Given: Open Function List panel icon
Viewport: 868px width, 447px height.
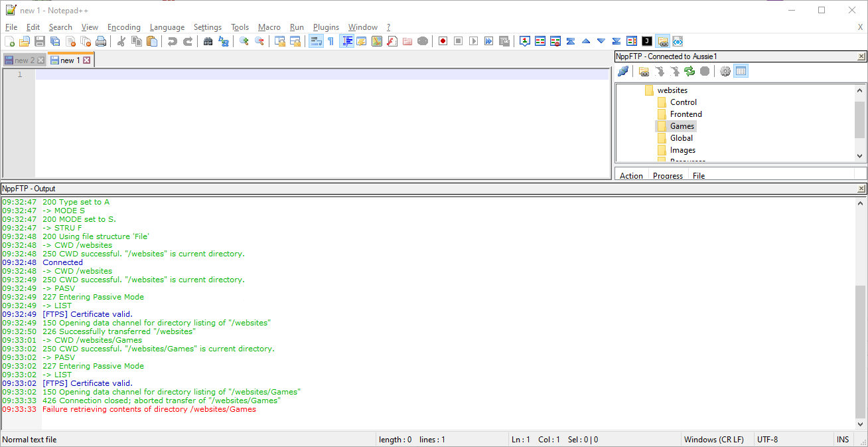Looking at the screenshot, I should click(x=392, y=41).
